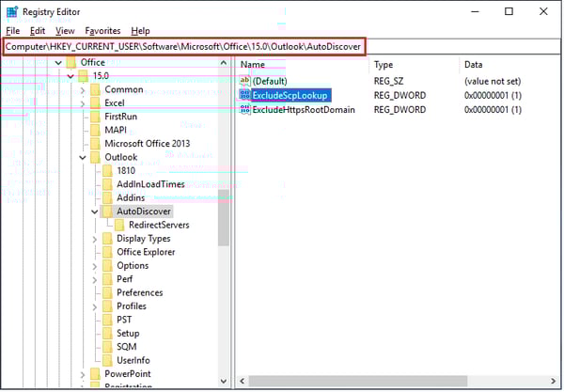Select the Profiles folder icon

(x=107, y=306)
